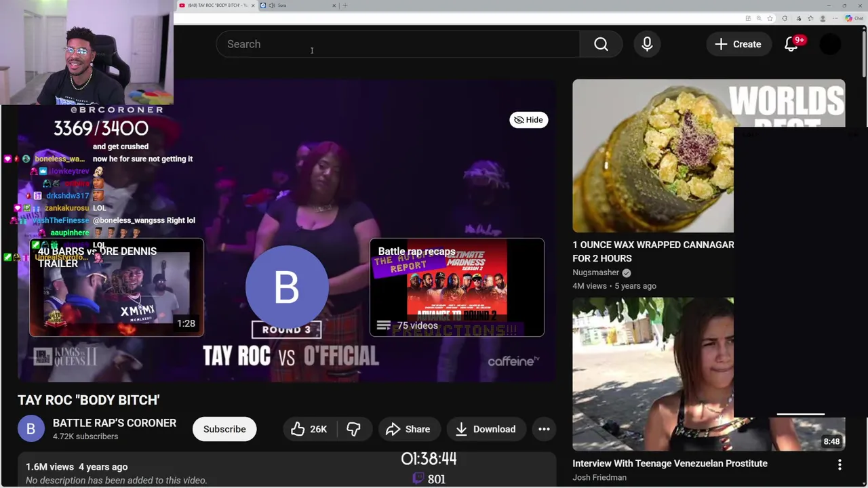
Task: Open more actions ellipsis under video
Action: [x=544, y=429]
